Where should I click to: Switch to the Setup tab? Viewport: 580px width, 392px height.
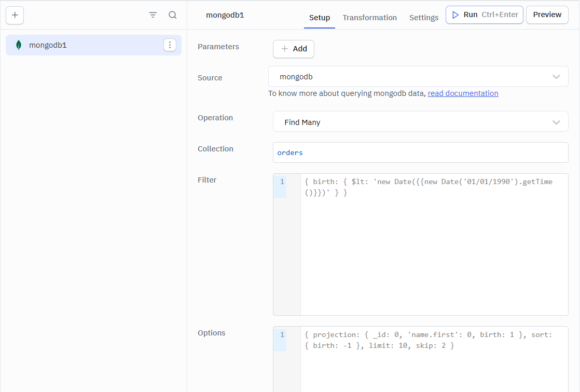click(319, 18)
